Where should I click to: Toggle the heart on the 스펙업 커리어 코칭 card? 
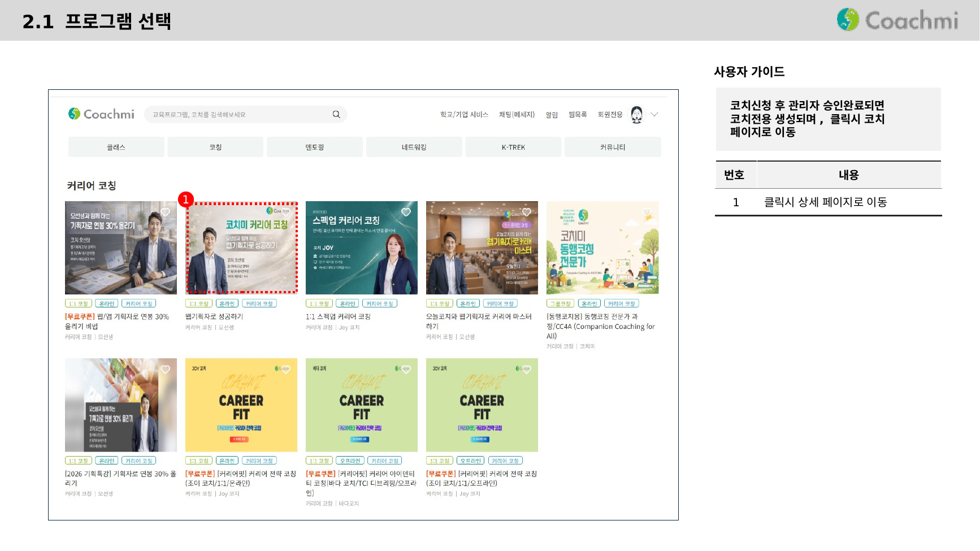(406, 212)
